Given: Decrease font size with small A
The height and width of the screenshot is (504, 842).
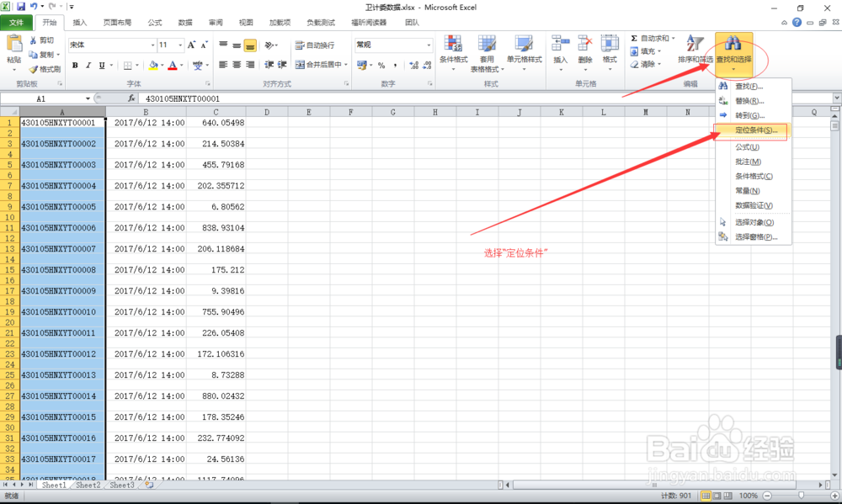Looking at the screenshot, I should (204, 45).
